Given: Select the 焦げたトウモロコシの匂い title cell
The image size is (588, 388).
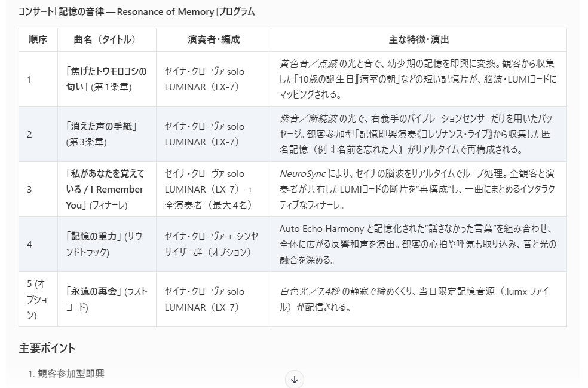Looking at the screenshot, I should 106,79.
